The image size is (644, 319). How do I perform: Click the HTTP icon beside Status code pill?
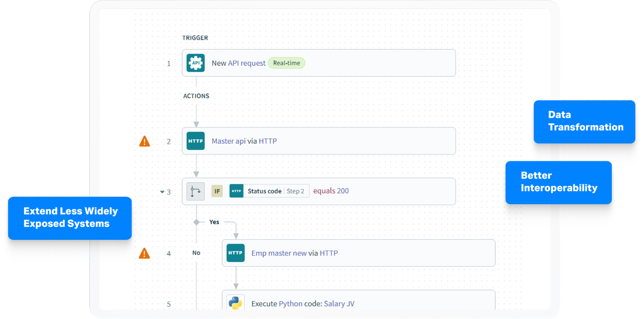point(237,191)
